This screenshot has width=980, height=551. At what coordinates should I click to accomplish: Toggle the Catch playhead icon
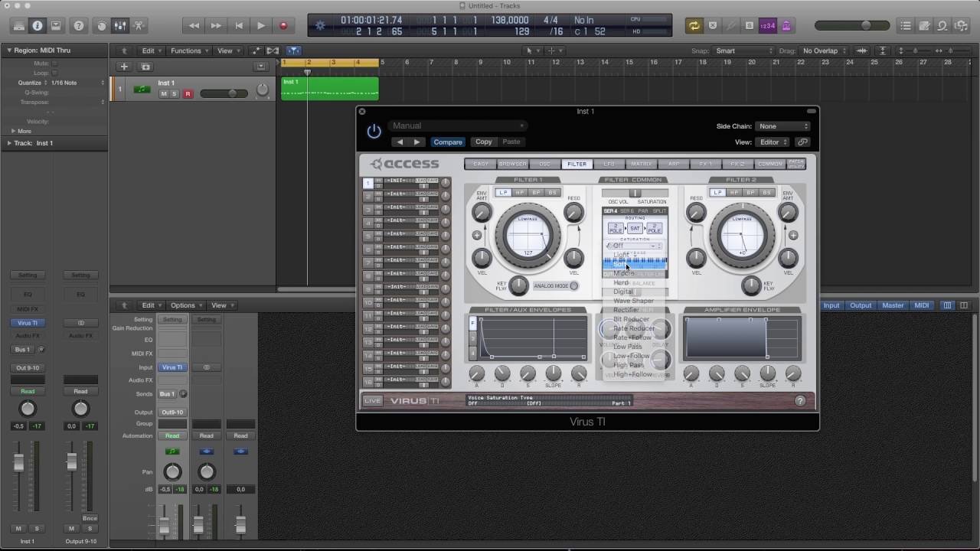point(292,51)
